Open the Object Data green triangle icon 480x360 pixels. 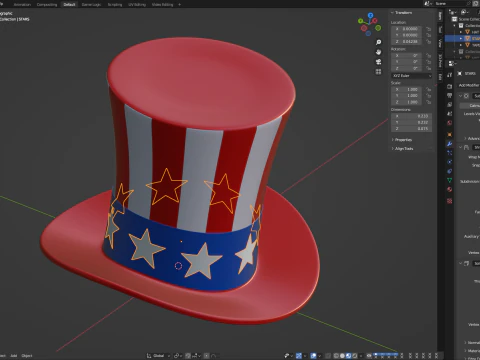click(449, 180)
